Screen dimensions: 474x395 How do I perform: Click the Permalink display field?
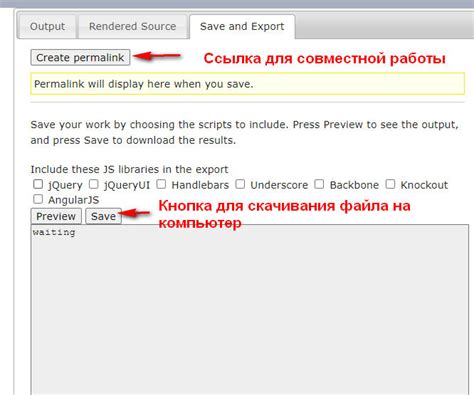click(x=247, y=84)
